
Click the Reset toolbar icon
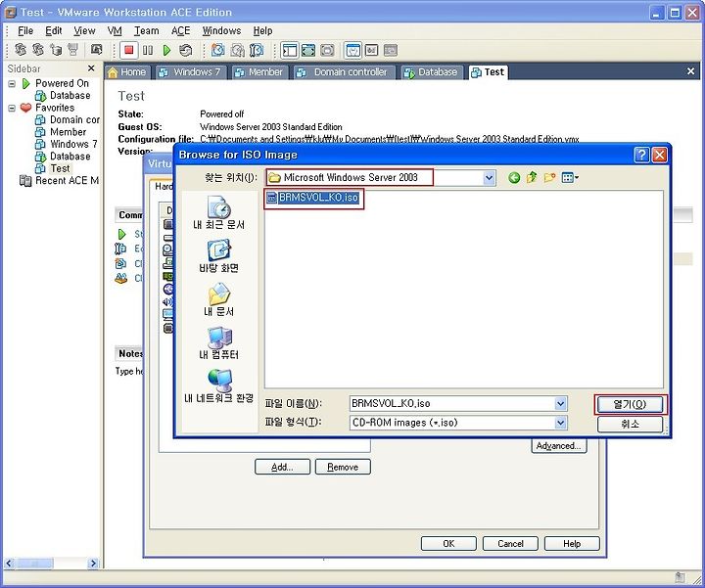pyautogui.click(x=185, y=50)
